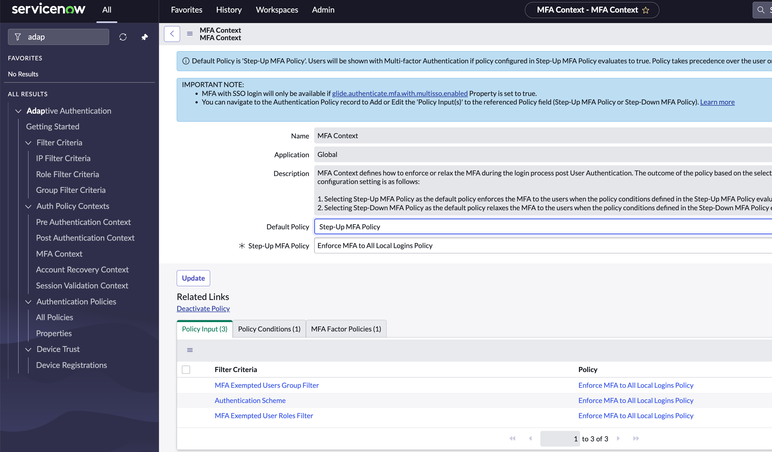The image size is (772, 452).
Task: Collapse the Auth Policy Contexts group
Action: coord(28,206)
